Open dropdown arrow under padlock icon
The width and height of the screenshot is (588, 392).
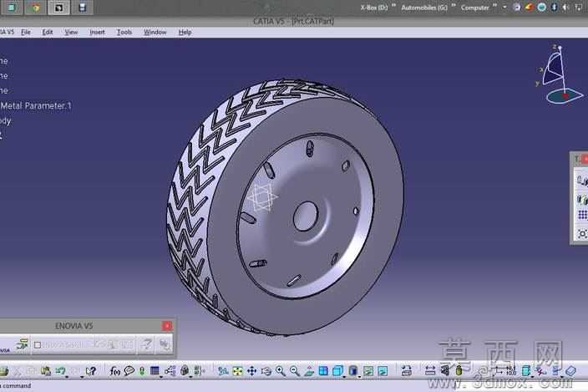click(x=190, y=377)
